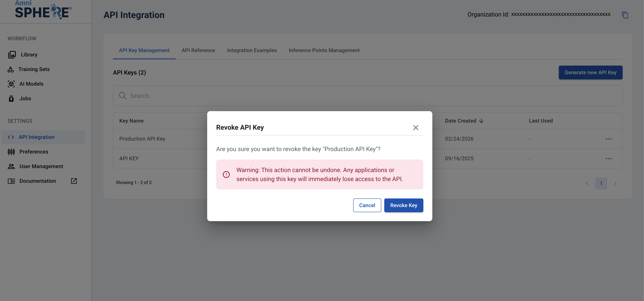Click Generate new API Key button
The height and width of the screenshot is (301, 644).
coord(590,73)
